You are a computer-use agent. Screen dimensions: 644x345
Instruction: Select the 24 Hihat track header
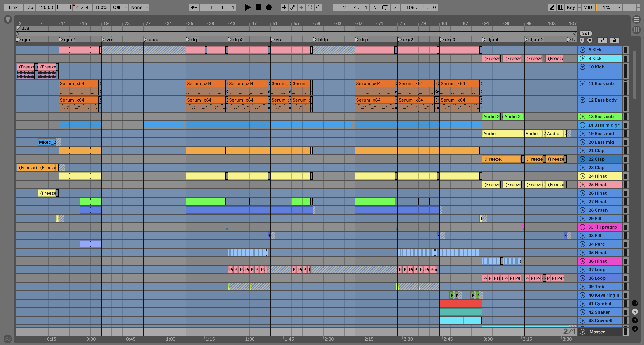[x=600, y=176]
